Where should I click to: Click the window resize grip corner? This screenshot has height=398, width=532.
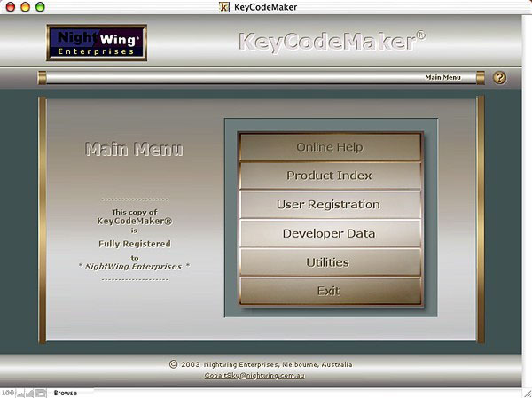[x=527, y=393]
